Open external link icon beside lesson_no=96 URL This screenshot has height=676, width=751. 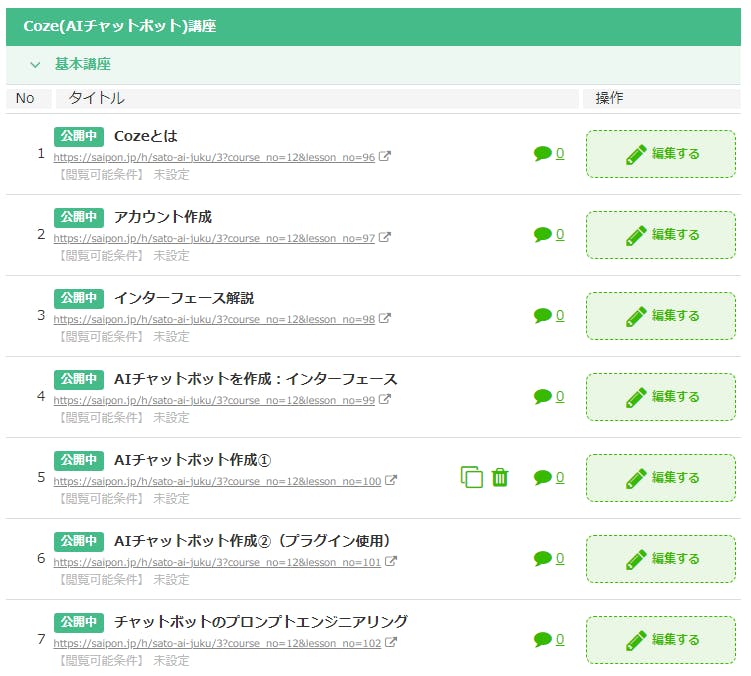(385, 157)
